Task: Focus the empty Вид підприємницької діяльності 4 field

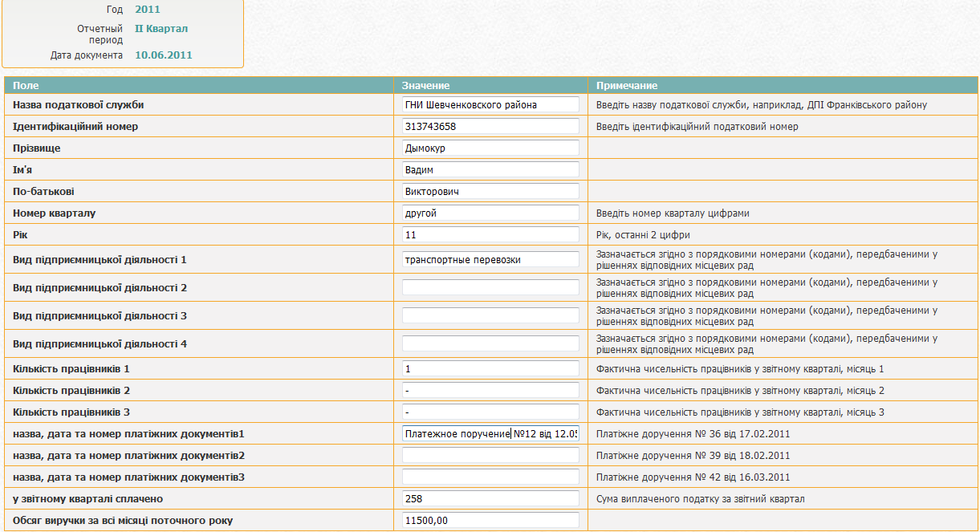Action: tap(490, 343)
